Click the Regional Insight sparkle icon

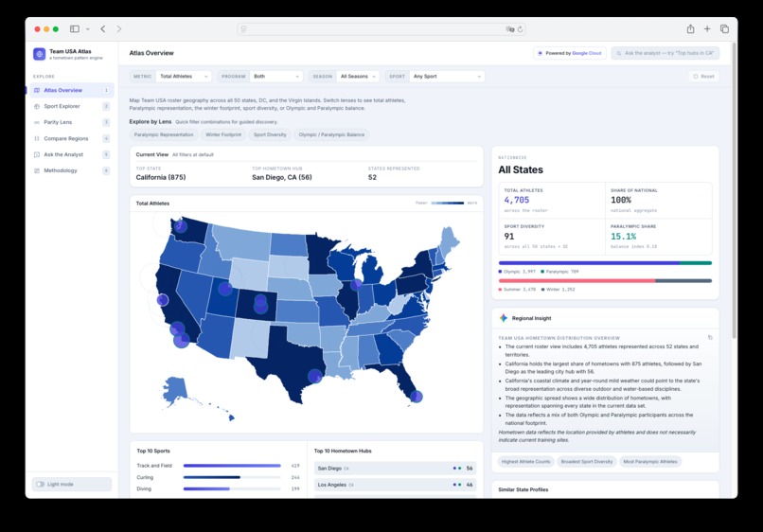coord(504,318)
